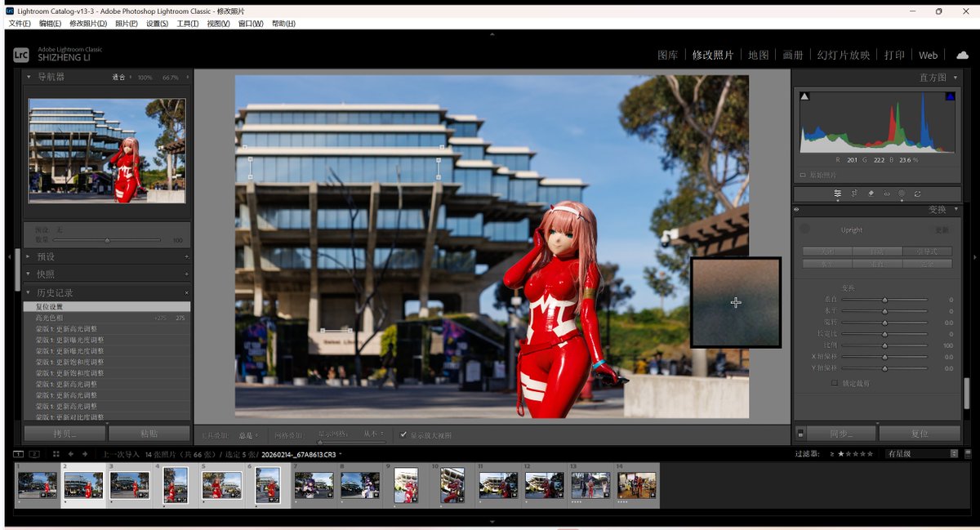Viewport: 980px width, 530px height.
Task: Hide filmstrip with bottom arrow
Action: (492, 520)
